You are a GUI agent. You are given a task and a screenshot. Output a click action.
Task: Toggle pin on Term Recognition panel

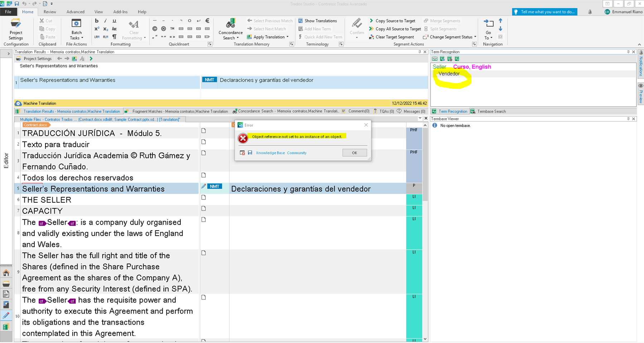point(628,52)
